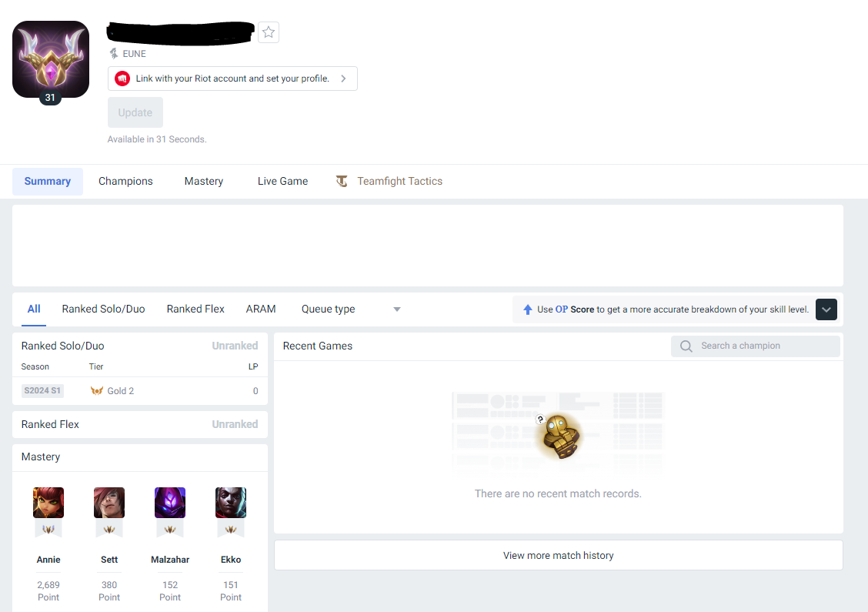This screenshot has height=612, width=868.
Task: Click the mastery crest under Annie
Action: [x=48, y=529]
